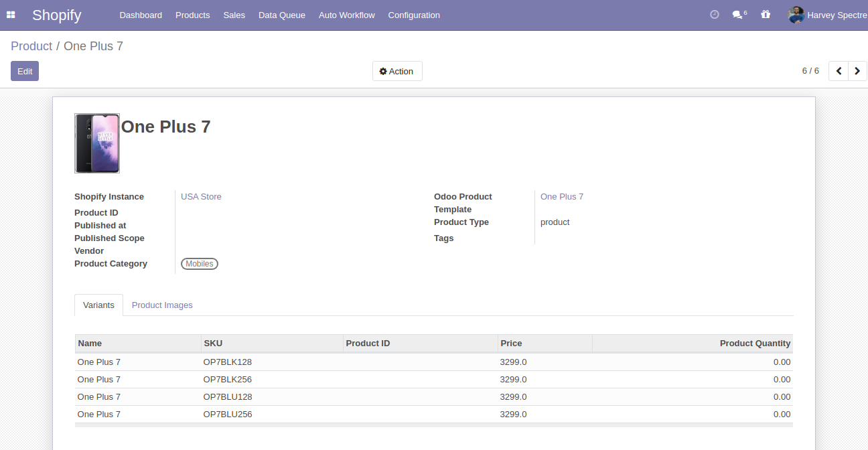Open variant row with SKU OP7BLU128
868x450 pixels.
228,397
